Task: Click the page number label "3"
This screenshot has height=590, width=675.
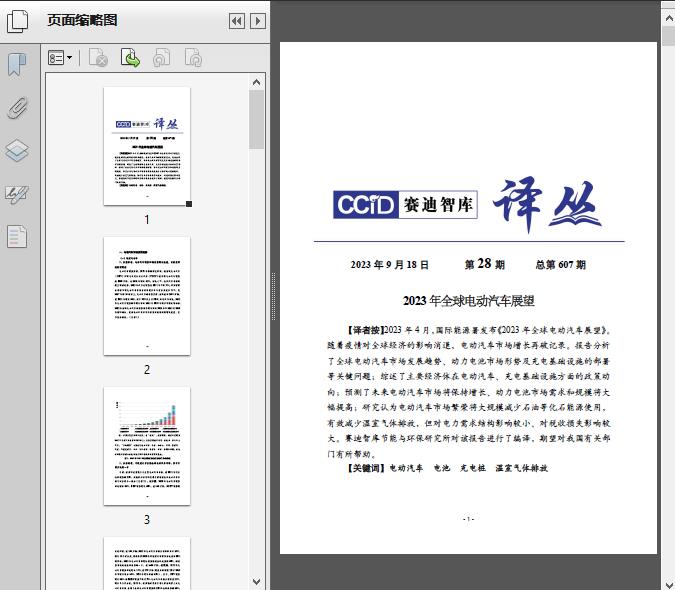Action: [147, 520]
